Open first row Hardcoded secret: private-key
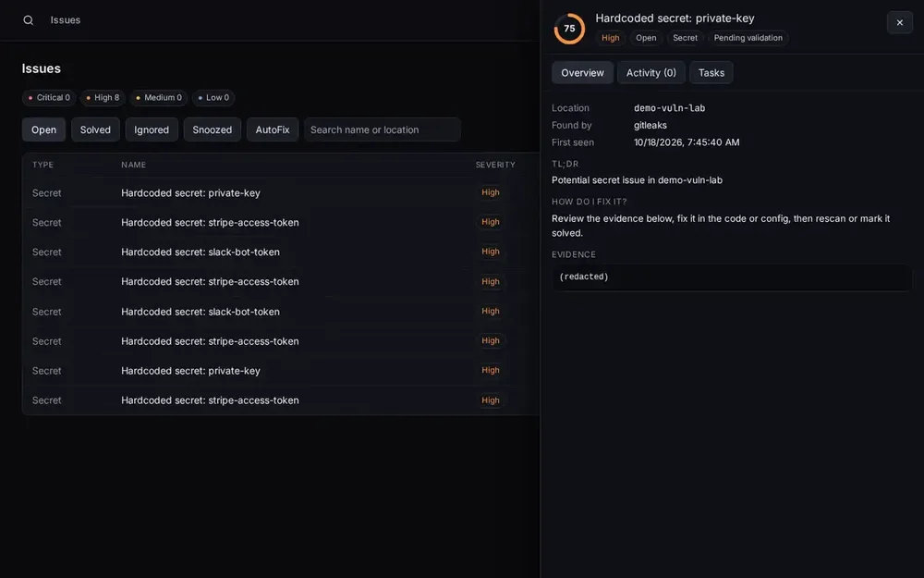 (x=281, y=193)
